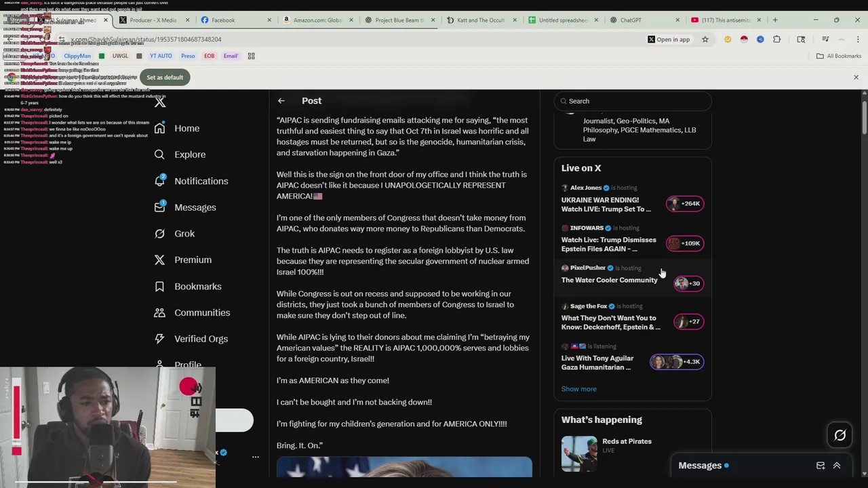This screenshot has height=488, width=868.
Task: Open the account more options dots
Action: [x=255, y=457]
